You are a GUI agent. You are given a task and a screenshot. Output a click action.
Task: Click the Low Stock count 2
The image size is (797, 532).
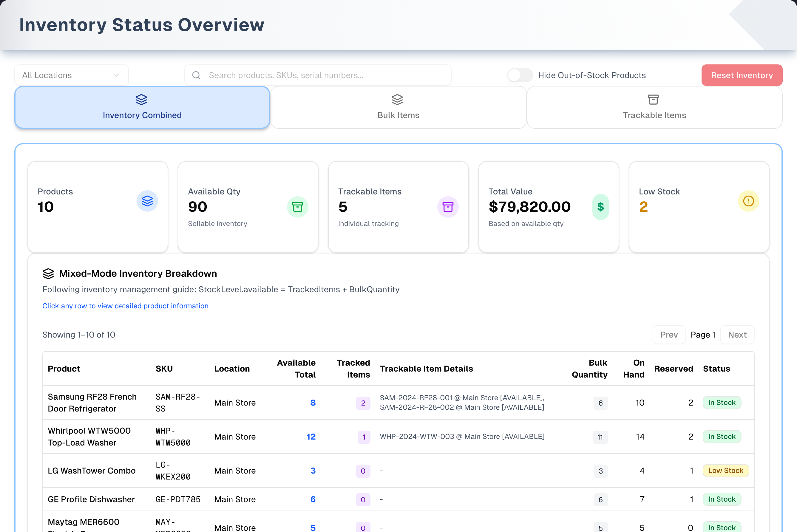coord(644,207)
